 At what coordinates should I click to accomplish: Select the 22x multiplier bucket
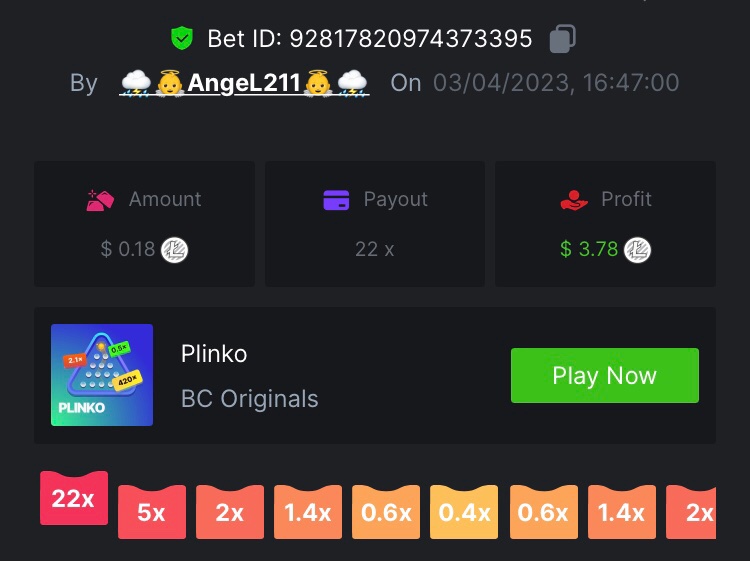[x=74, y=498]
